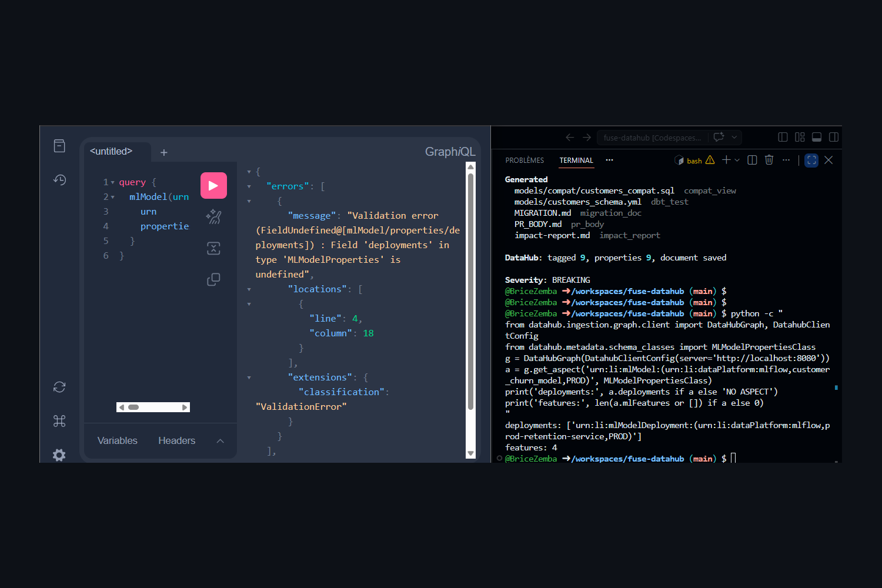This screenshot has height=588, width=882.
Task: Click bash terminal warning triangle icon
Action: 710,160
